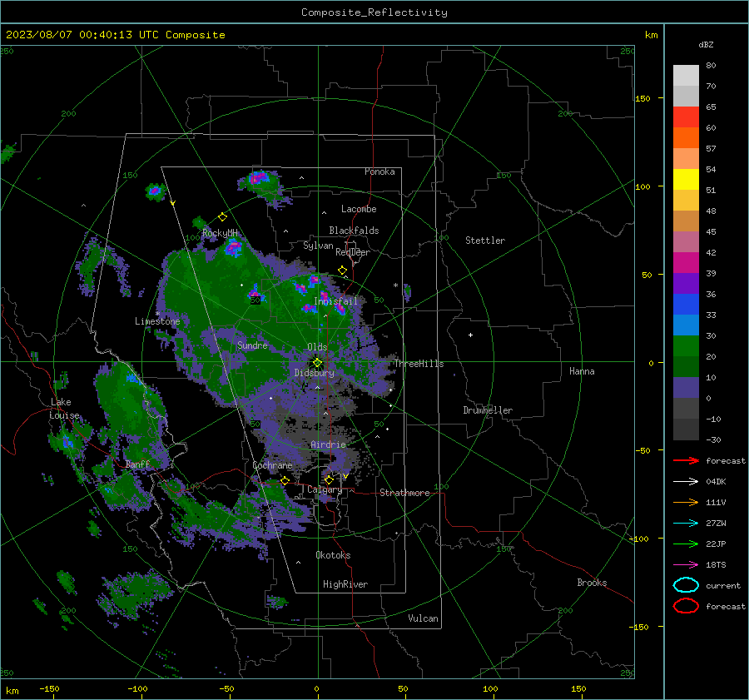The image size is (749, 700).
Task: Click the yellow diamond marker near RockyMH
Action: [222, 217]
